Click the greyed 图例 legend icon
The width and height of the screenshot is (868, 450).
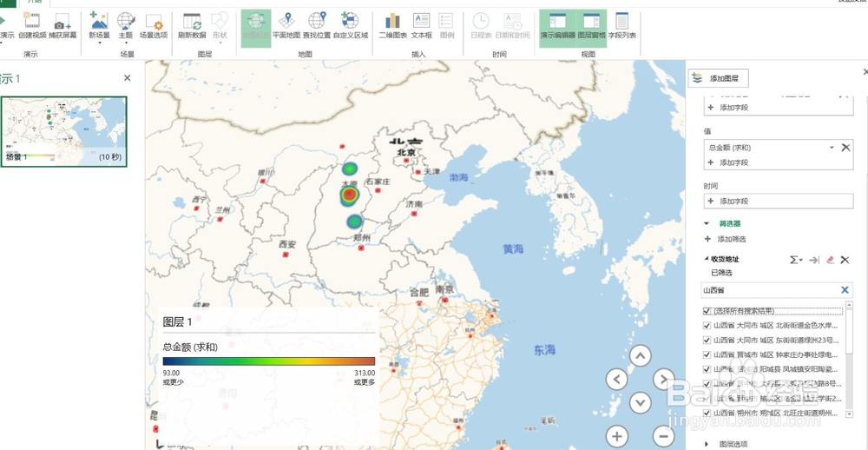point(446,21)
